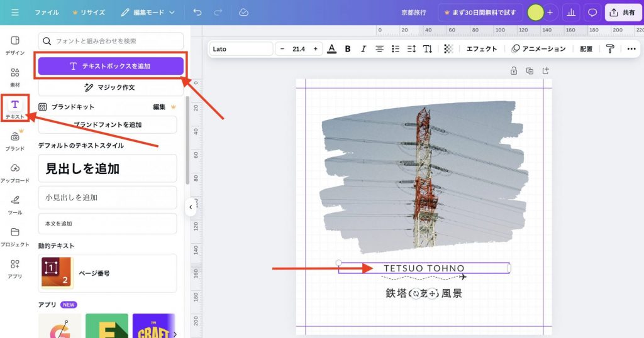
Task: Duplicate the page with the copy icon
Action: pos(530,70)
